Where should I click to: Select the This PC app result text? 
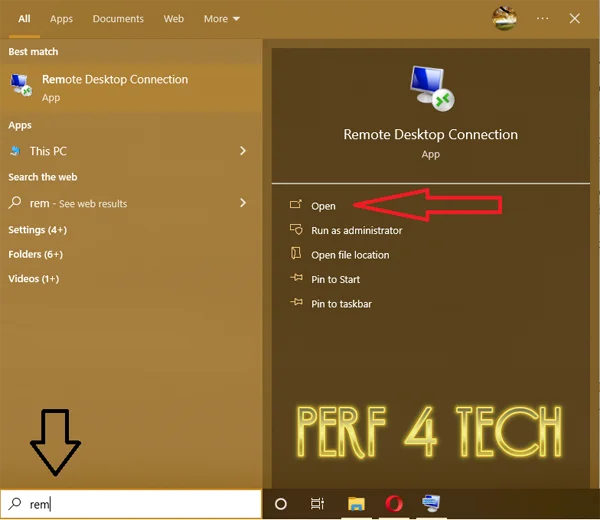point(48,151)
